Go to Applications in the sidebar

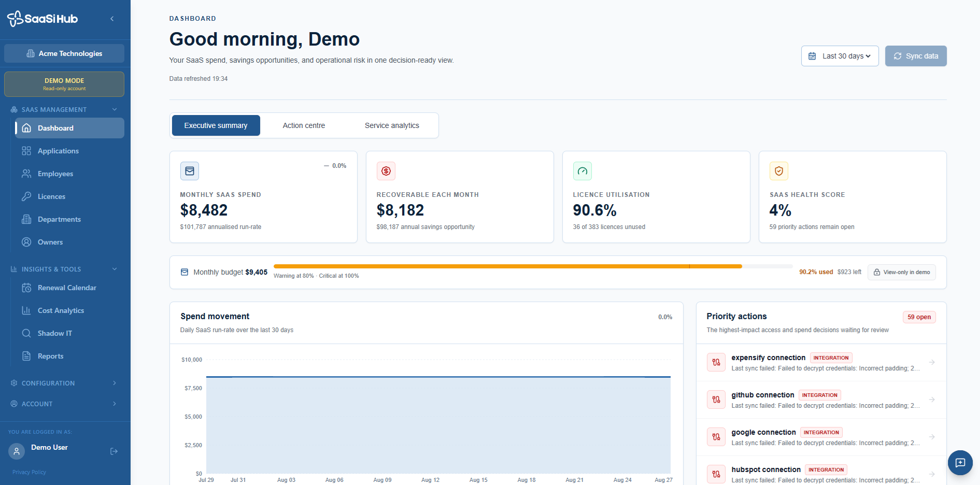[x=69, y=151]
